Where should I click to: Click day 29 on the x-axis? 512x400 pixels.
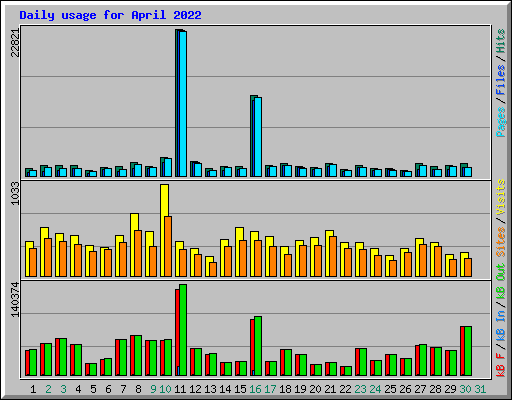tap(450, 389)
